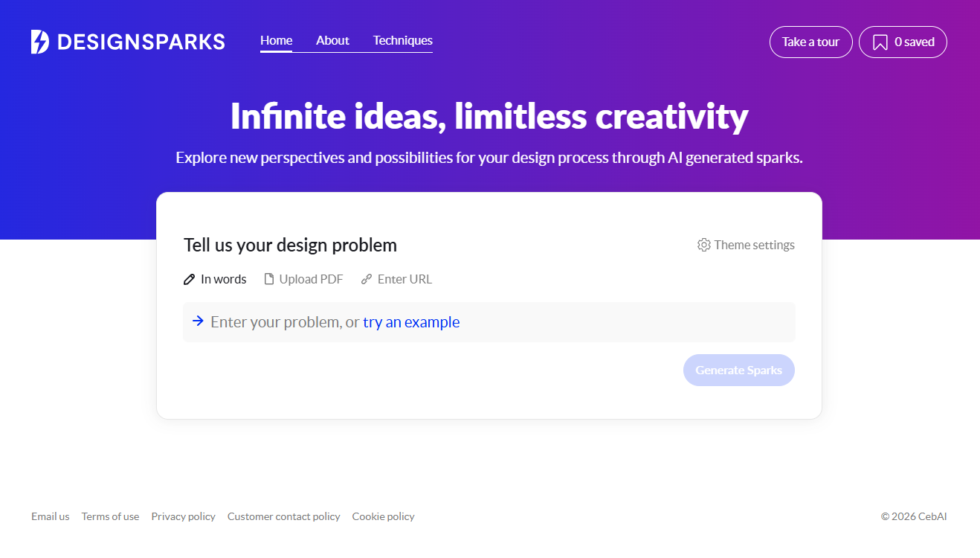The height and width of the screenshot is (558, 980).
Task: Focus the design problem text field
Action: [x=595, y=322]
